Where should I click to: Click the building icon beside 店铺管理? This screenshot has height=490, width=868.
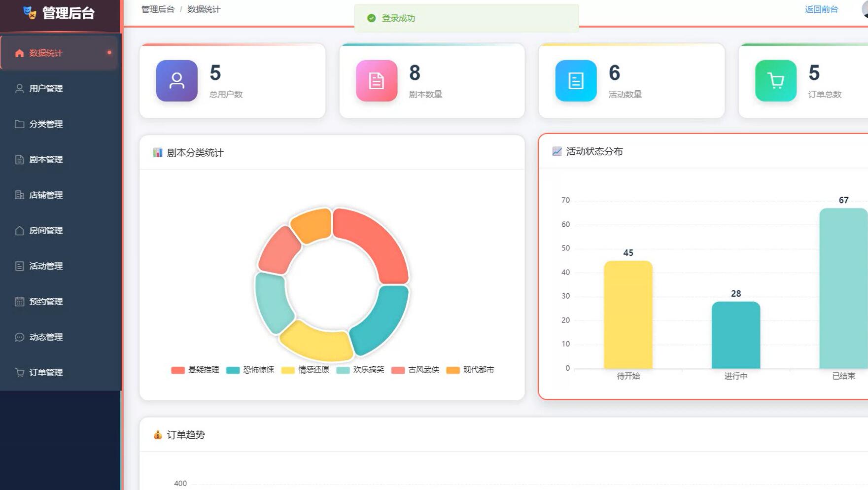(19, 195)
